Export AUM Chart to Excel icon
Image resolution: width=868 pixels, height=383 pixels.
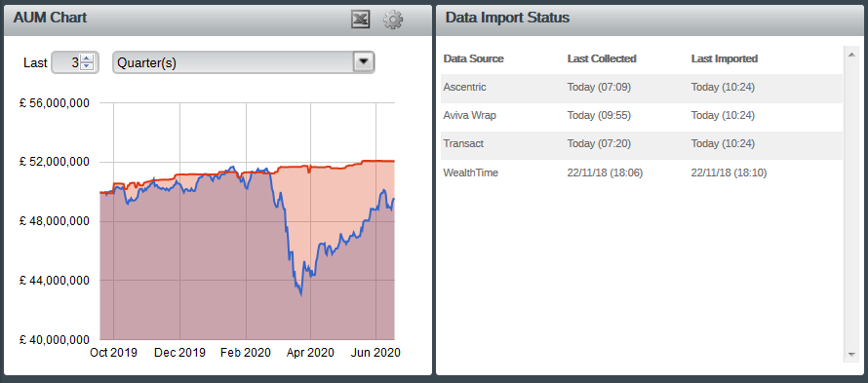(x=361, y=19)
